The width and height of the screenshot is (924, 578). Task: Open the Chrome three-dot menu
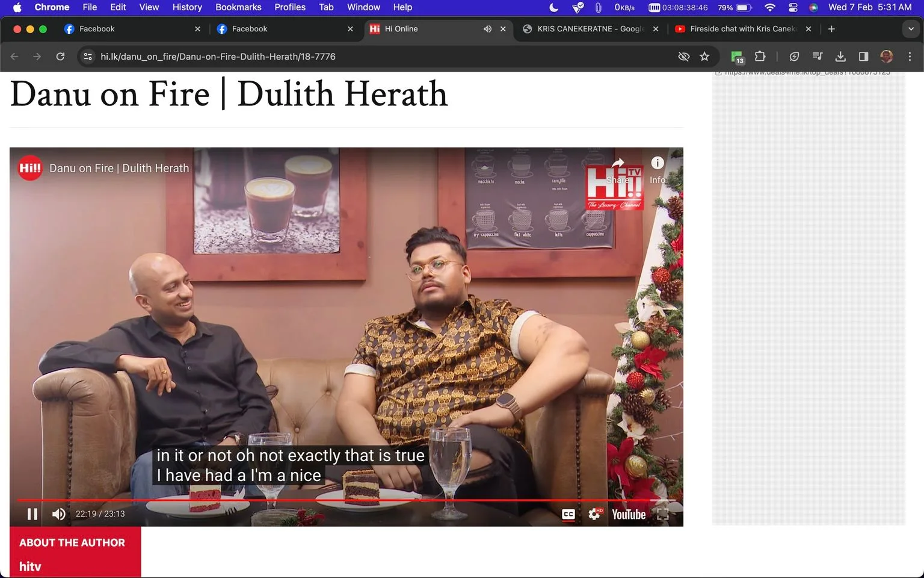[x=910, y=57]
